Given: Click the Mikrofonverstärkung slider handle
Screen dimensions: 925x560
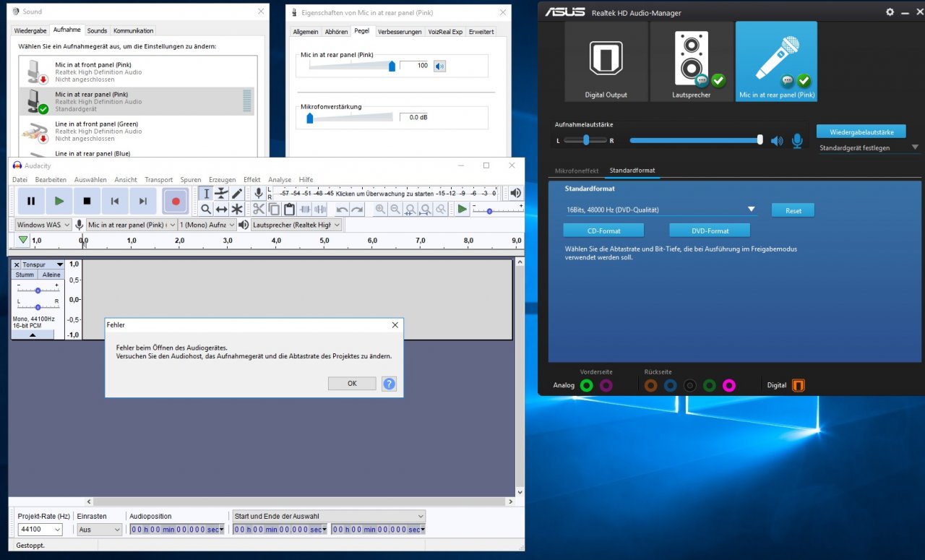Looking at the screenshot, I should [309, 117].
